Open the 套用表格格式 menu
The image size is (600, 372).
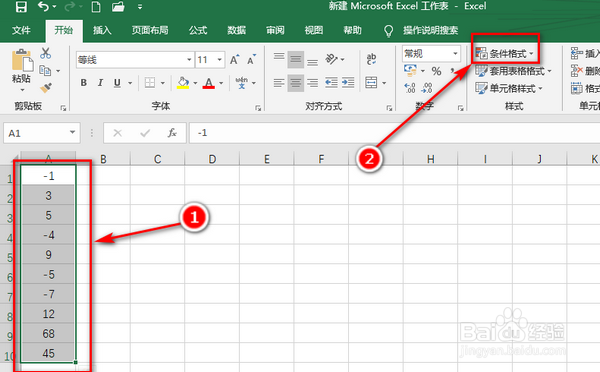tap(513, 71)
